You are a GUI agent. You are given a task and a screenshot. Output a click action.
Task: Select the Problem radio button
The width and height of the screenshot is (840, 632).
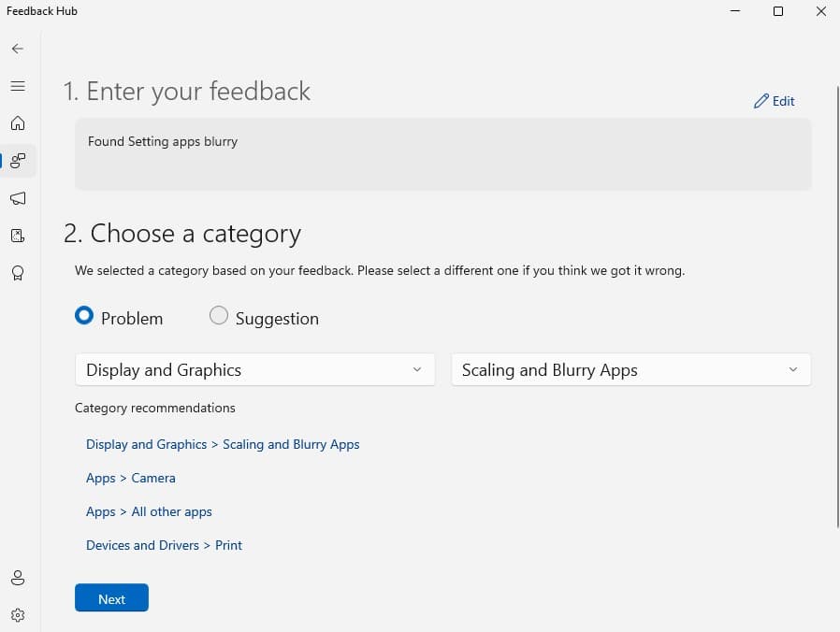84,316
